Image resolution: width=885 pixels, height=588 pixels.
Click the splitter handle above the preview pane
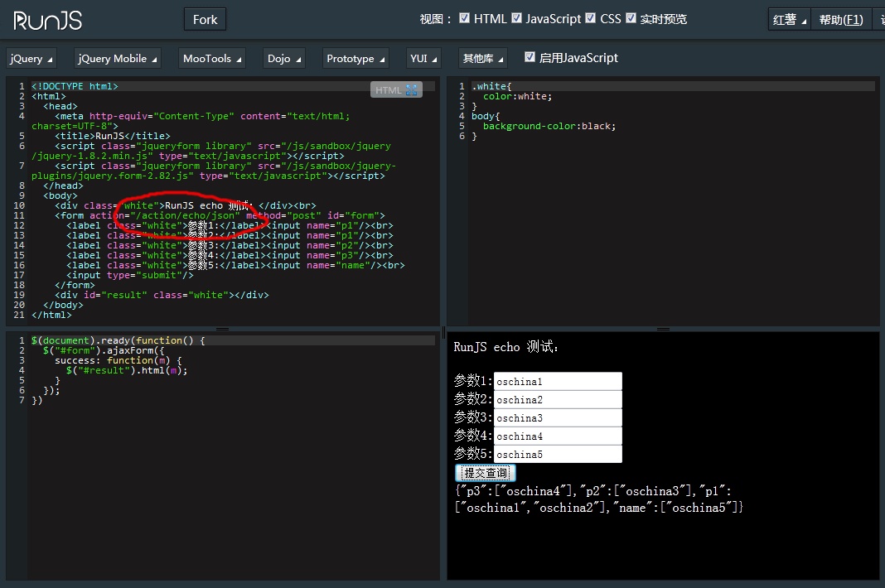pos(663,329)
